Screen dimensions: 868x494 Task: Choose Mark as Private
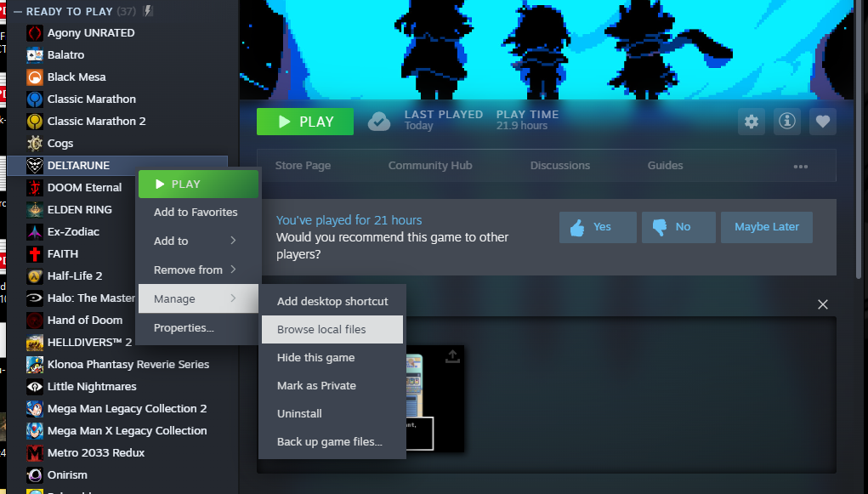(332, 385)
